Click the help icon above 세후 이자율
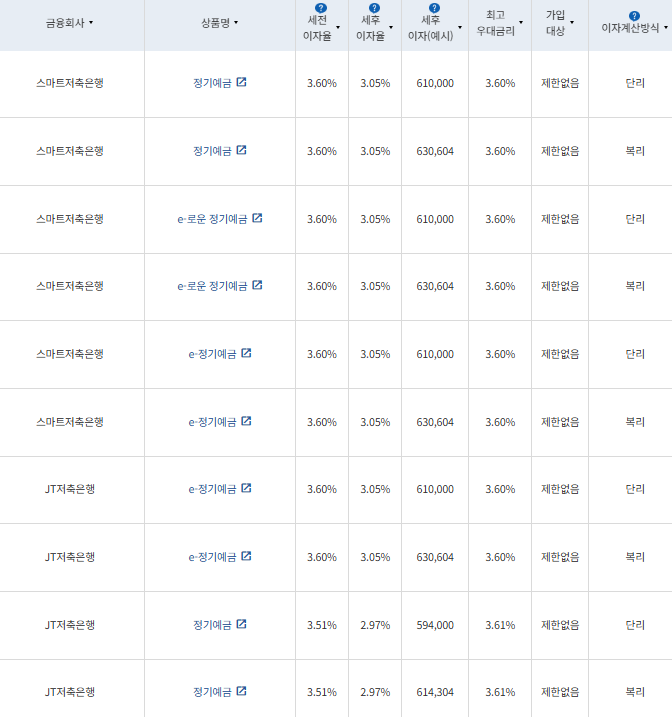The image size is (672, 717). pos(374,8)
